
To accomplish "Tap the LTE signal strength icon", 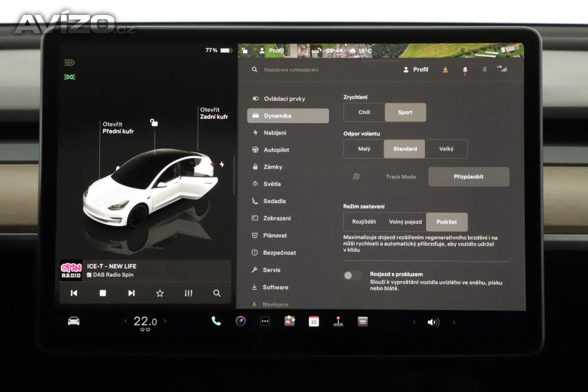I will (x=502, y=69).
